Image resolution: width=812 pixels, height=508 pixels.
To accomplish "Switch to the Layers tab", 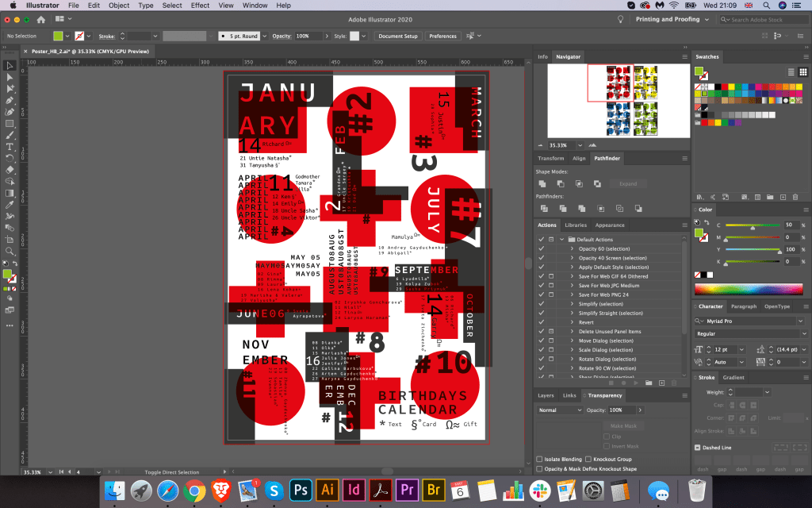I will 546,395.
